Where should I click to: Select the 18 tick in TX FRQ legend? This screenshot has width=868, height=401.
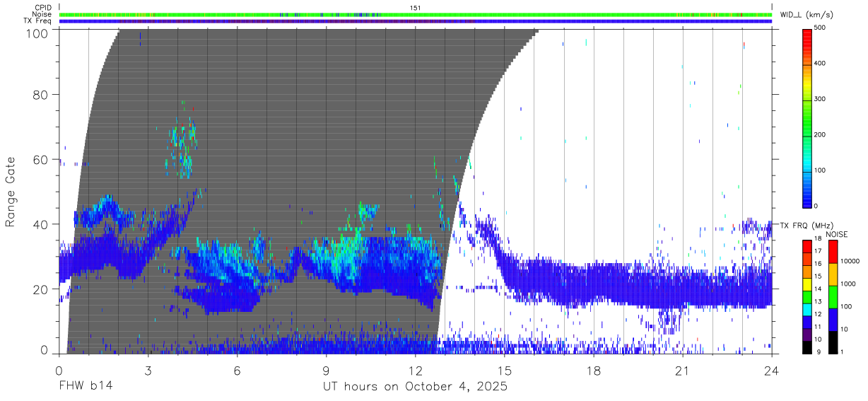pos(818,238)
